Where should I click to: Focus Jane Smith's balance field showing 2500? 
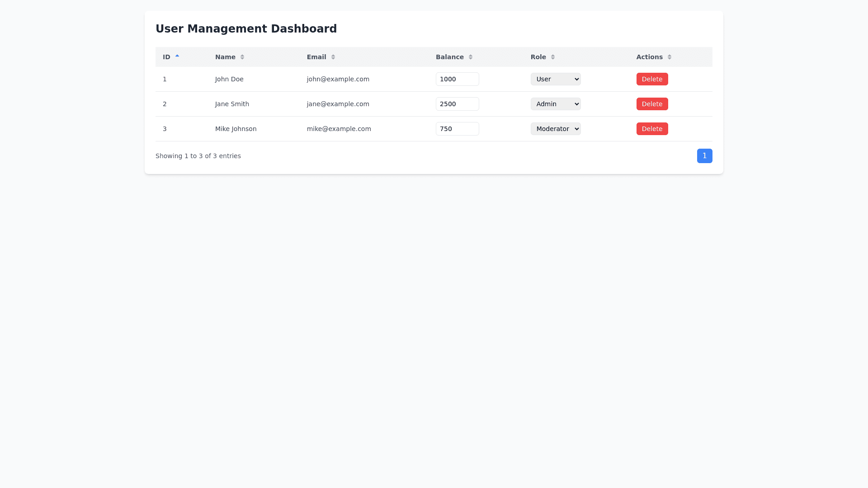457,104
